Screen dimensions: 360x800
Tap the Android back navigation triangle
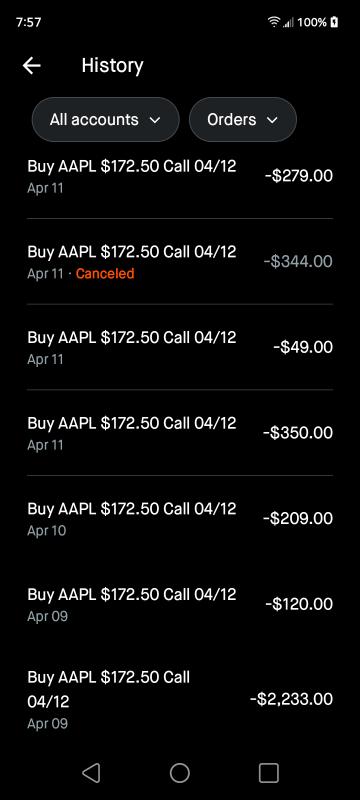[x=91, y=773]
